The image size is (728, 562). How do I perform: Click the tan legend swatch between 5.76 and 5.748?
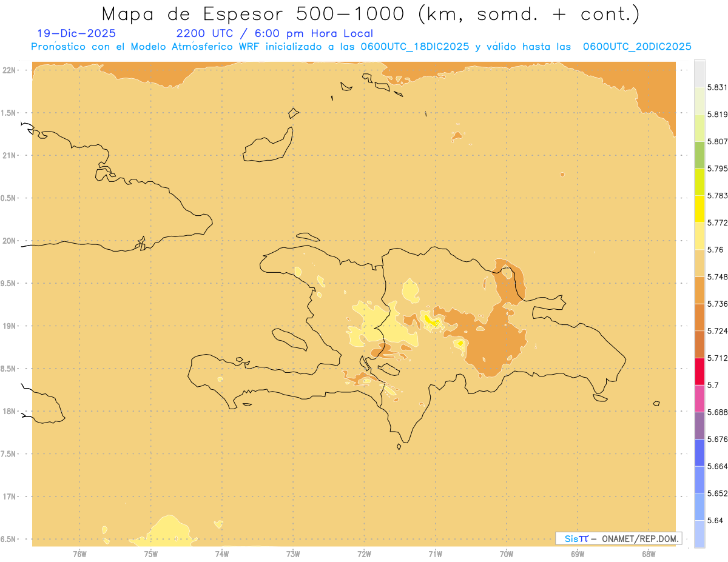tap(699, 263)
